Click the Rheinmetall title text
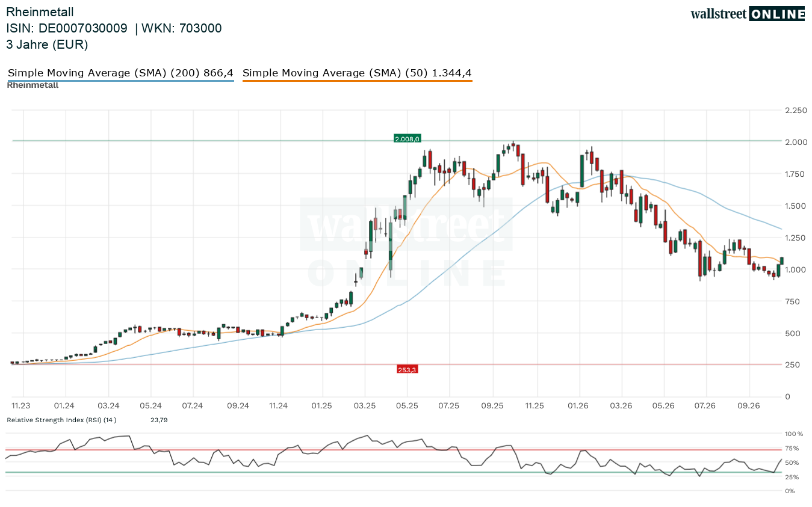 point(40,12)
